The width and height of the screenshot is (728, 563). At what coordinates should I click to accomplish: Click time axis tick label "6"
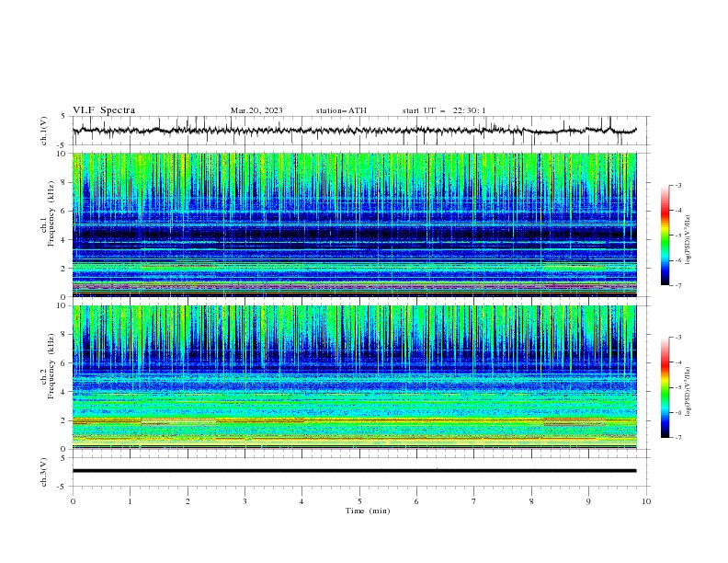click(x=416, y=501)
